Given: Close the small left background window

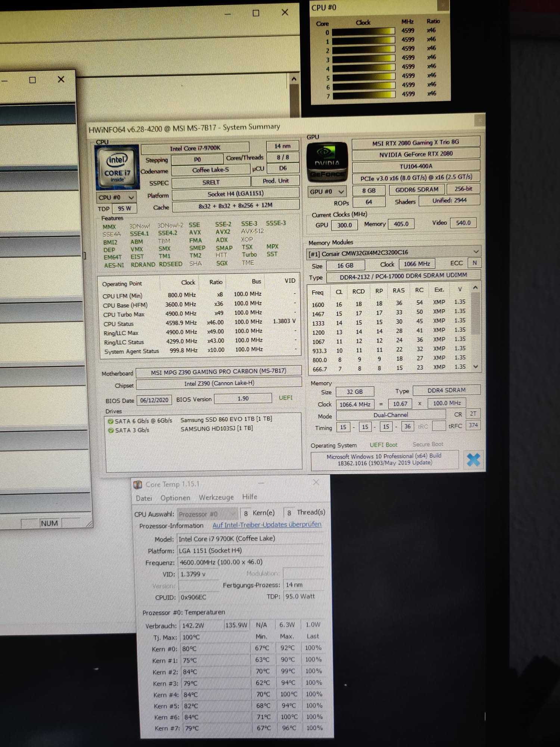Looking at the screenshot, I should point(61,79).
